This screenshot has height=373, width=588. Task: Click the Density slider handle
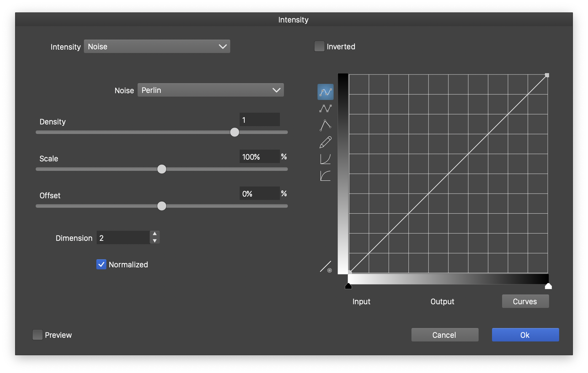pyautogui.click(x=235, y=132)
